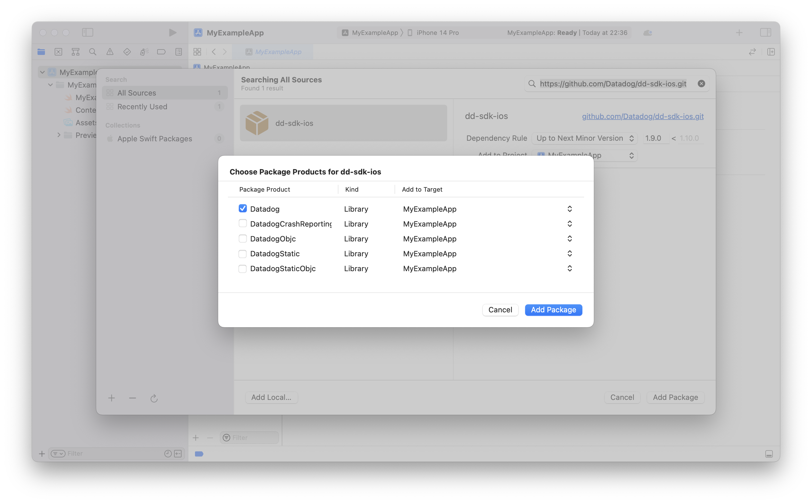Viewport: 812px width, 504px height.
Task: Add a package collection with plus icon
Action: (x=111, y=398)
